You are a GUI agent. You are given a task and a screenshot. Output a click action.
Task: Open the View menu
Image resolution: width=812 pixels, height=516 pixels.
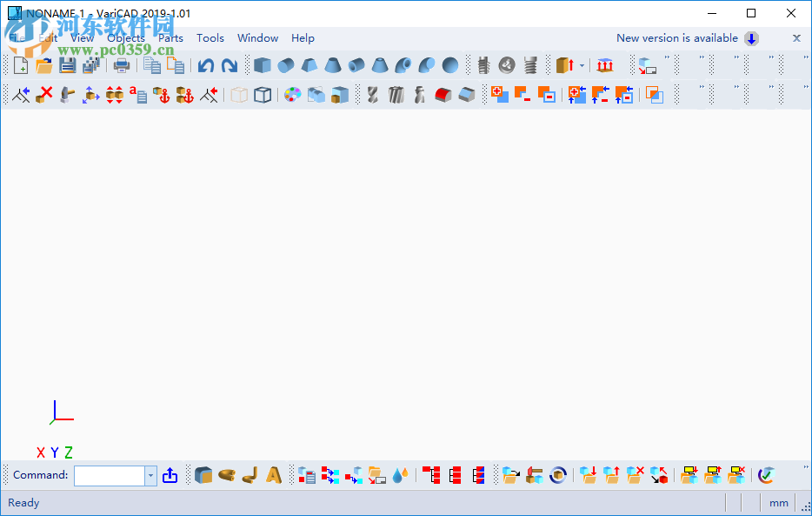pyautogui.click(x=82, y=37)
